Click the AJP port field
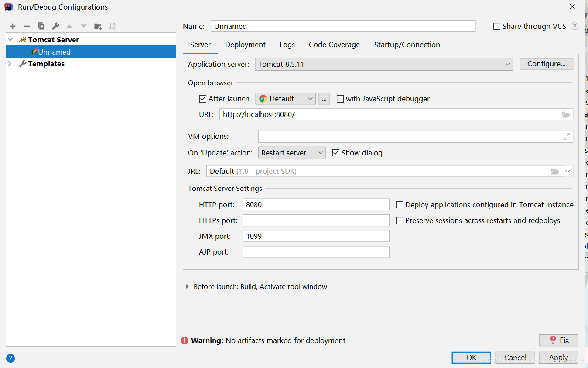588x368 pixels. click(x=316, y=252)
